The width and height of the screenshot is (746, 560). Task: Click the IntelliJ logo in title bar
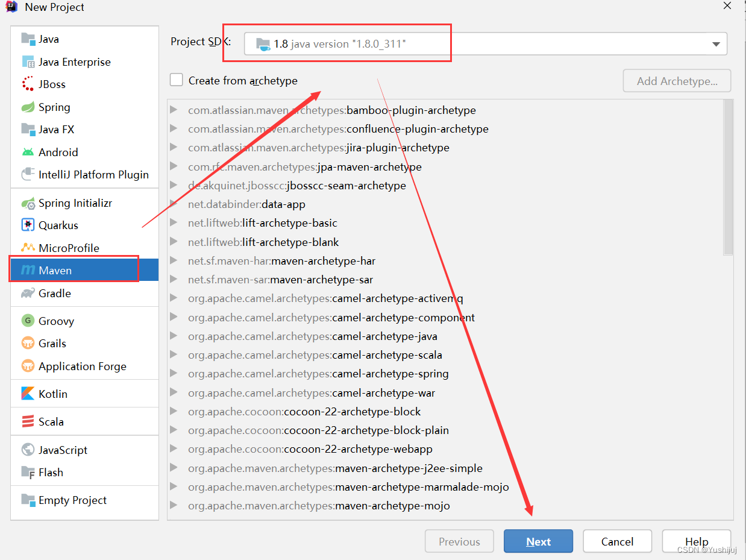[11, 7]
